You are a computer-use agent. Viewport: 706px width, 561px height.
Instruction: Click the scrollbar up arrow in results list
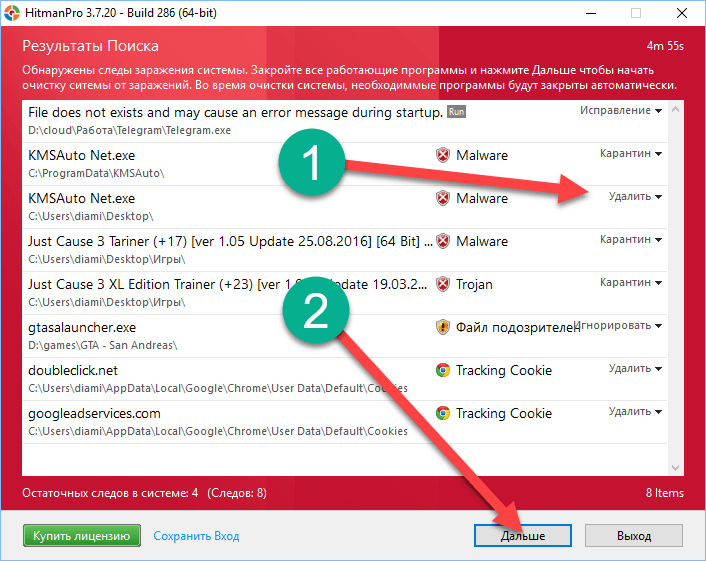675,109
